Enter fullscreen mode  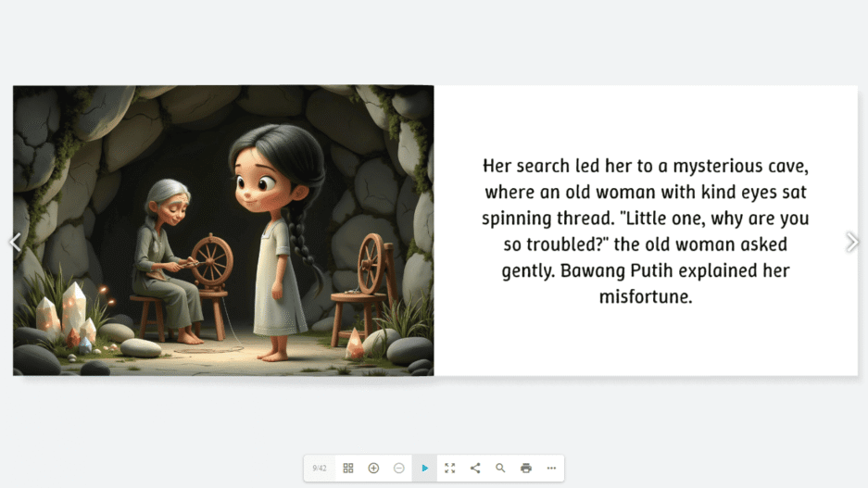(450, 468)
